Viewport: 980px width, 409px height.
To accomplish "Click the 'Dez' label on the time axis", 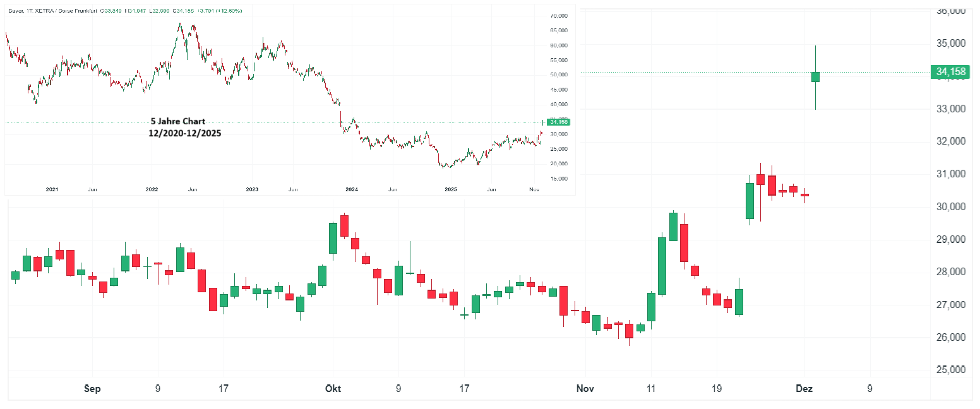I will point(804,388).
